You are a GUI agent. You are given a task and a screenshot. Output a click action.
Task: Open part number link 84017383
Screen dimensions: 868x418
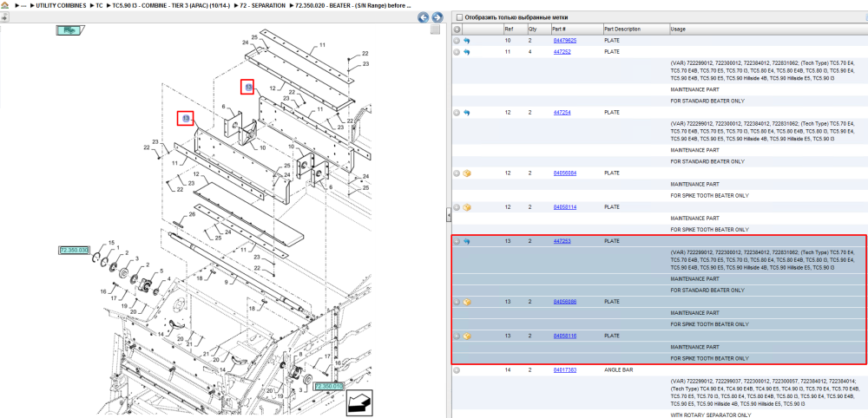pyautogui.click(x=565, y=370)
